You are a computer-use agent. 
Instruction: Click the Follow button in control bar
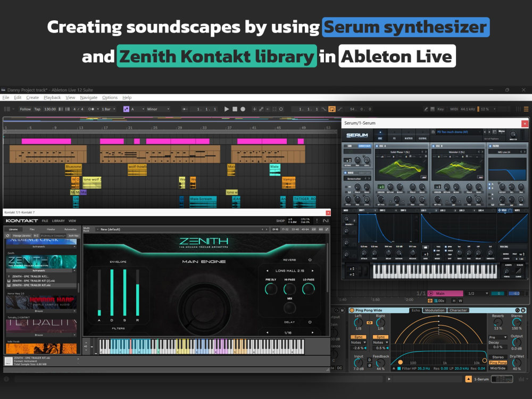[25, 109]
